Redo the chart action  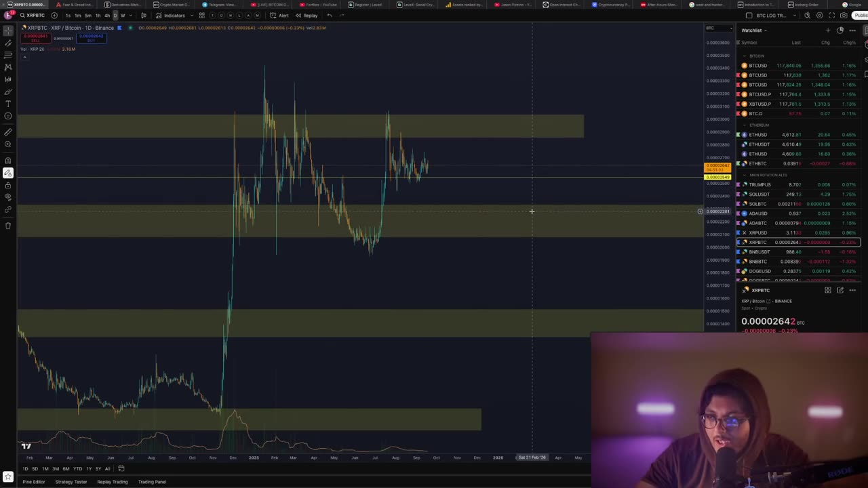tap(342, 16)
